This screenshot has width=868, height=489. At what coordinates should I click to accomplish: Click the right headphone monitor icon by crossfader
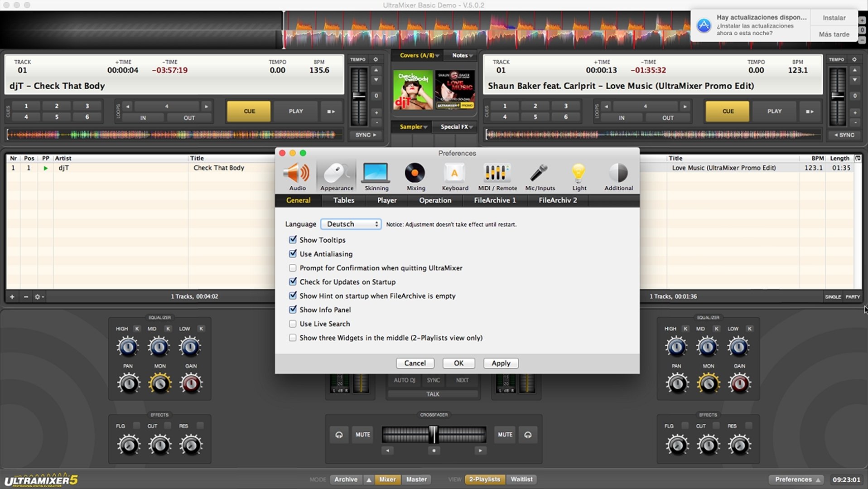point(528,435)
